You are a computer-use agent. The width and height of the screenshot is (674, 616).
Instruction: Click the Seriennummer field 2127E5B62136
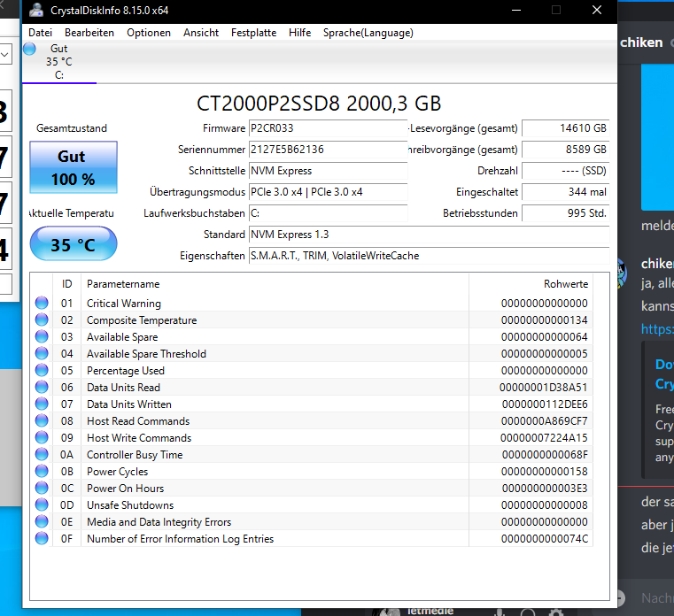point(328,150)
